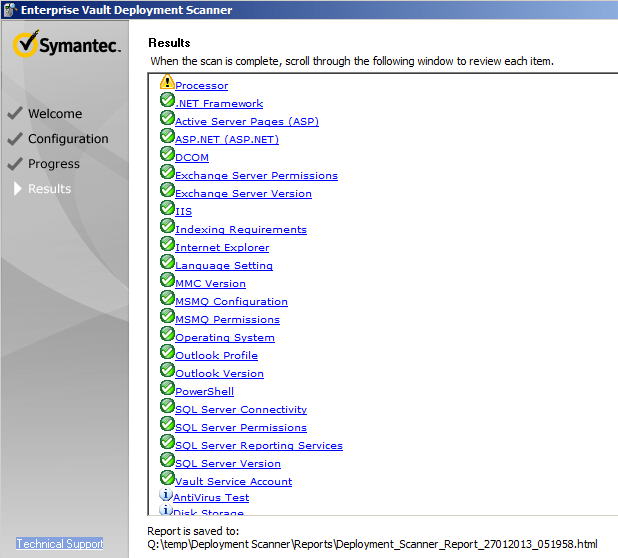618x558 pixels.
Task: Open the Internet Explorer result link
Action: pos(222,248)
